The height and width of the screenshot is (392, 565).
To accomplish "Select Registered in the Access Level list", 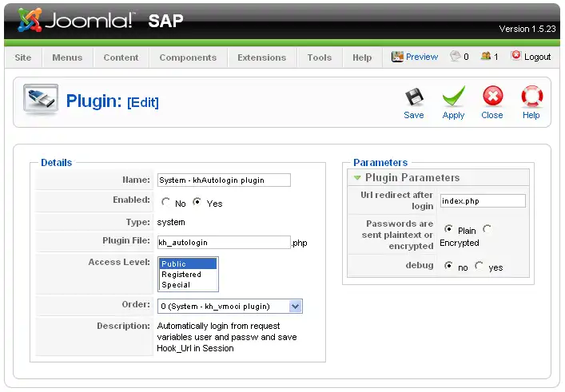I will 181,274.
